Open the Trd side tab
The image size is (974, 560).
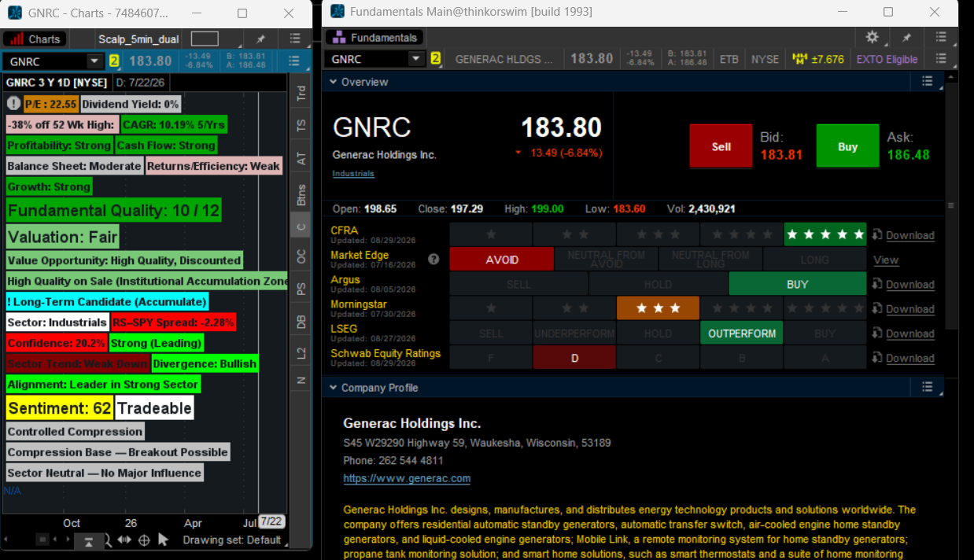coord(301,94)
